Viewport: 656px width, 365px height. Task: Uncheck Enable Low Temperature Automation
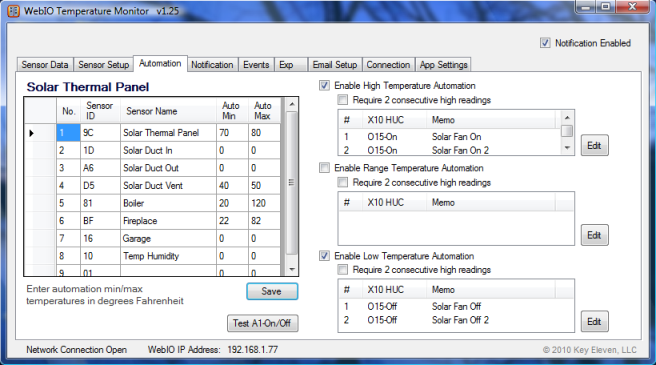pyautogui.click(x=324, y=256)
